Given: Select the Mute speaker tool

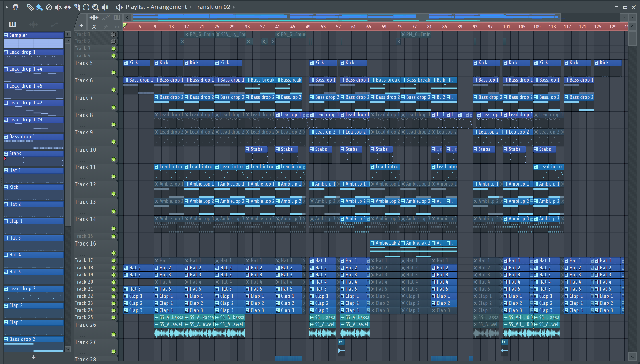Looking at the screenshot, I should (x=58, y=7).
